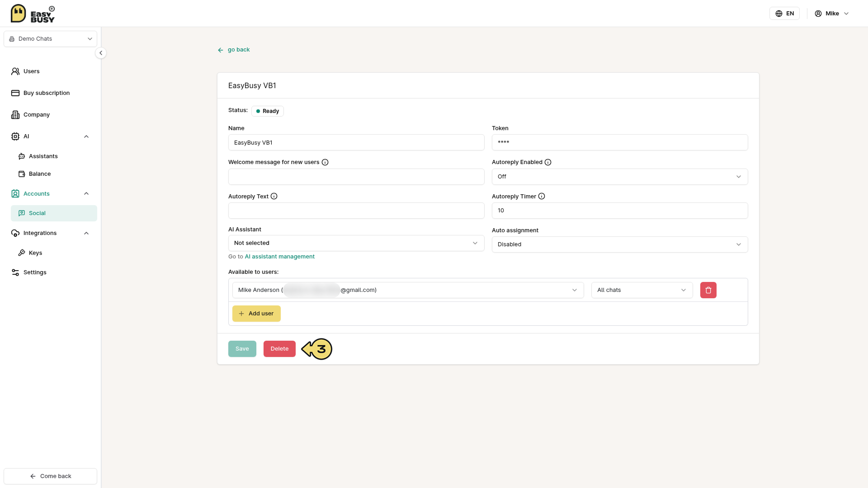Follow the AI assistant management link
Screen dimensions: 868x488
click(279, 257)
